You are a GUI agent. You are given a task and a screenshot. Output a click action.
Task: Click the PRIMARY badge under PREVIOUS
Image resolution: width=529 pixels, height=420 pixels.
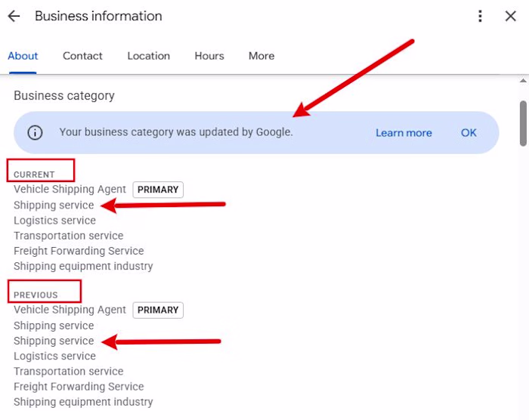click(x=158, y=310)
